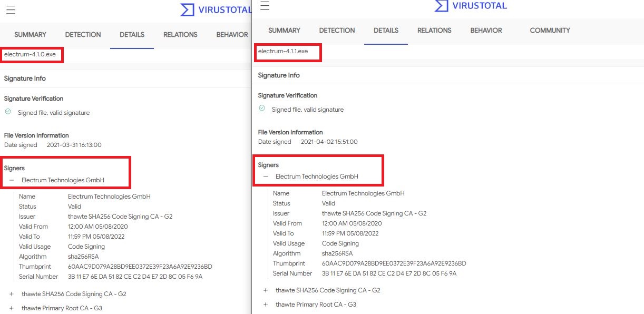Go to Behavior tab in electrum-4.1.1 pane
Viewport: 644px width, 314px height.
click(x=486, y=31)
